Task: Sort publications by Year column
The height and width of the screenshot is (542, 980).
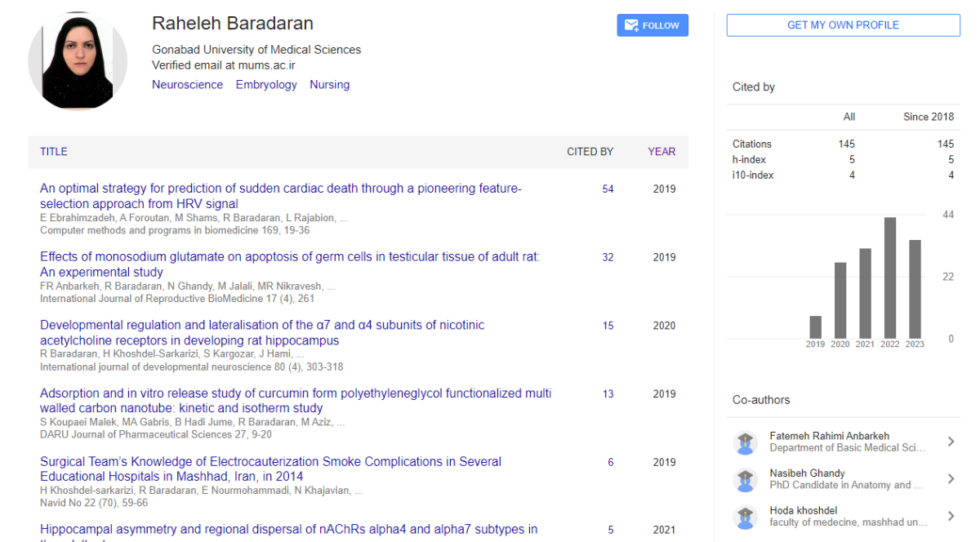Action: pos(661,152)
